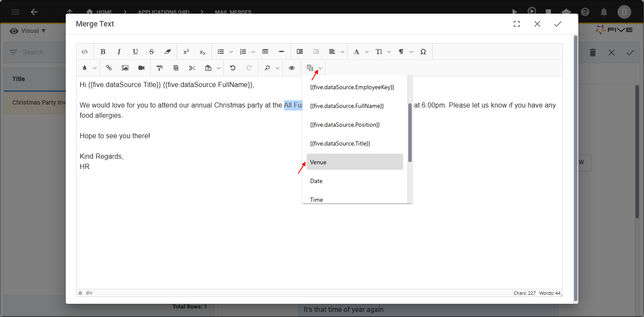
Task: Insert a horizontal line
Action: 281,52
